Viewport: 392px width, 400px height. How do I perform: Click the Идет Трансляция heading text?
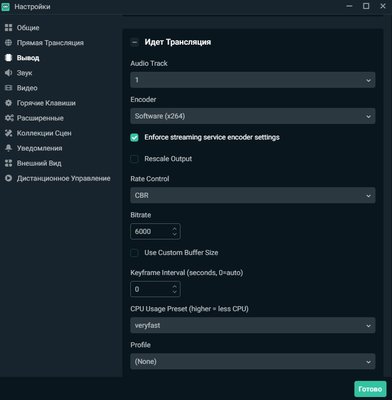click(x=178, y=42)
